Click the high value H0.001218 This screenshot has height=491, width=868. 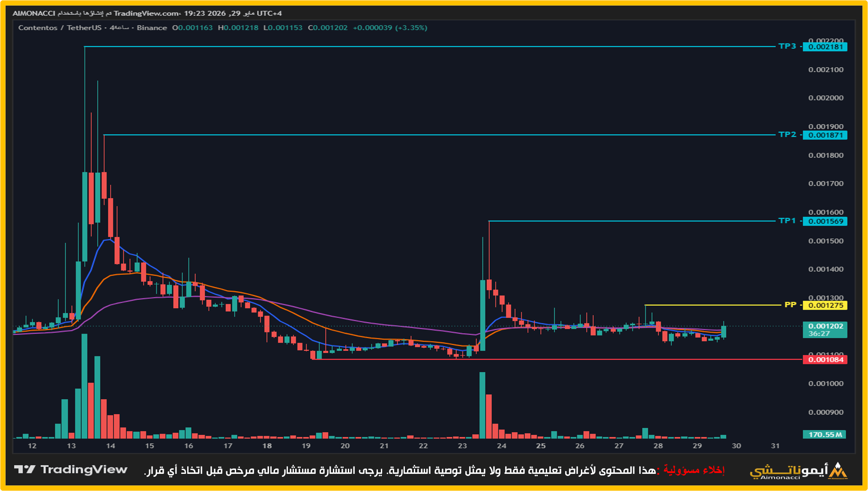click(x=238, y=28)
